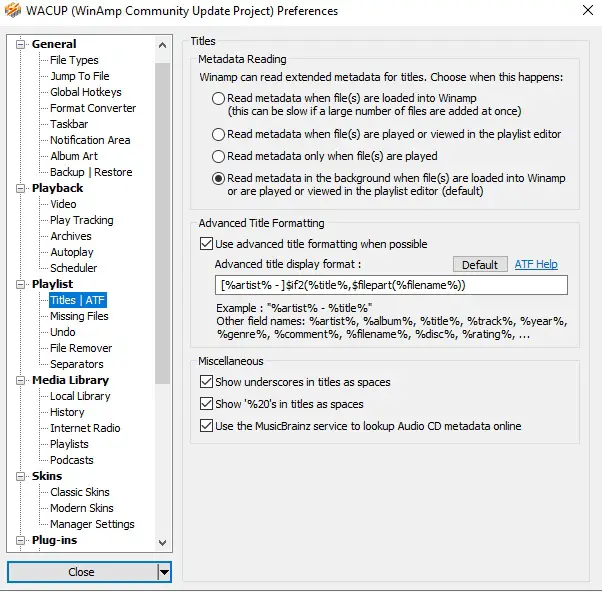Click the advanced title display format field

[391, 285]
